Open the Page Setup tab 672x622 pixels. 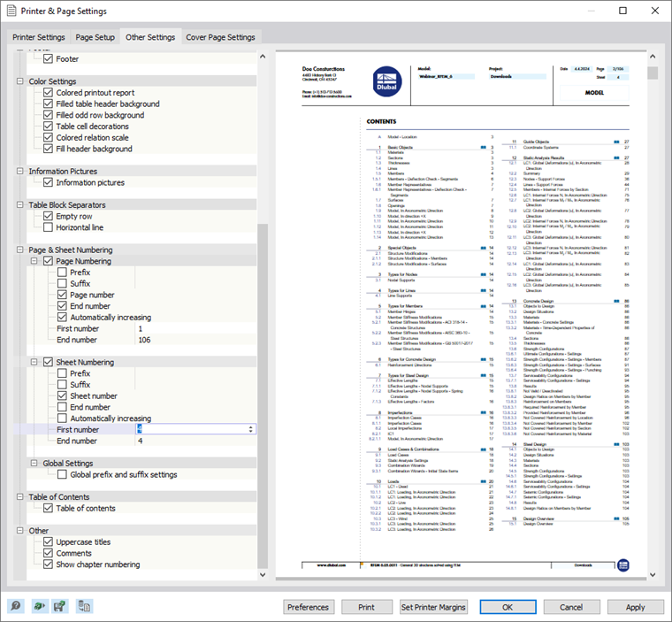pos(95,37)
